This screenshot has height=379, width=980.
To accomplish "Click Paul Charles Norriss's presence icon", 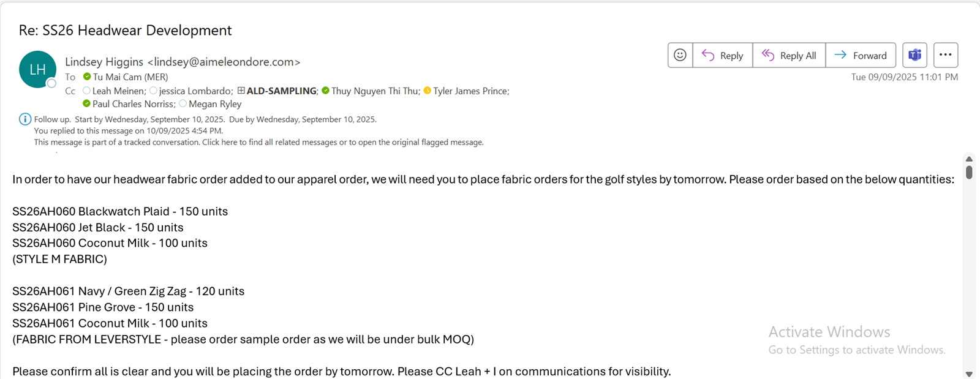I will 87,104.
